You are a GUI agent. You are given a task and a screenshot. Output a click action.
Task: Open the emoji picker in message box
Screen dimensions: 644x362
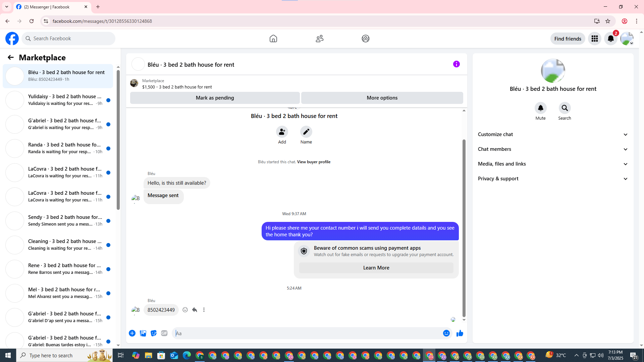446,333
